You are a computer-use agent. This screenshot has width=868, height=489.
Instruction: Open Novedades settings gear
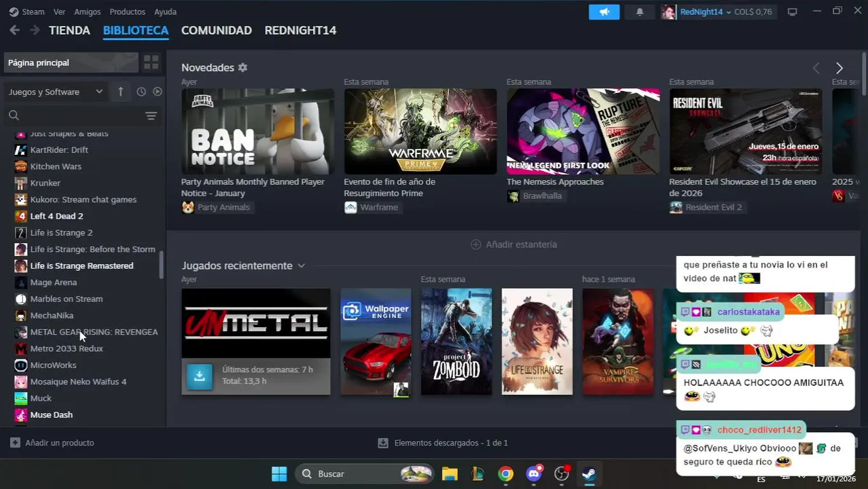click(242, 68)
